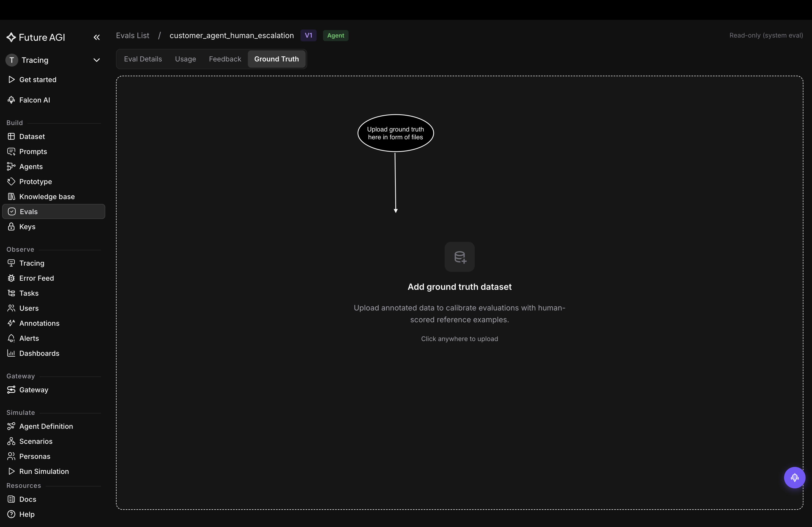
Task: Click the T workspace avatar
Action: (12, 60)
